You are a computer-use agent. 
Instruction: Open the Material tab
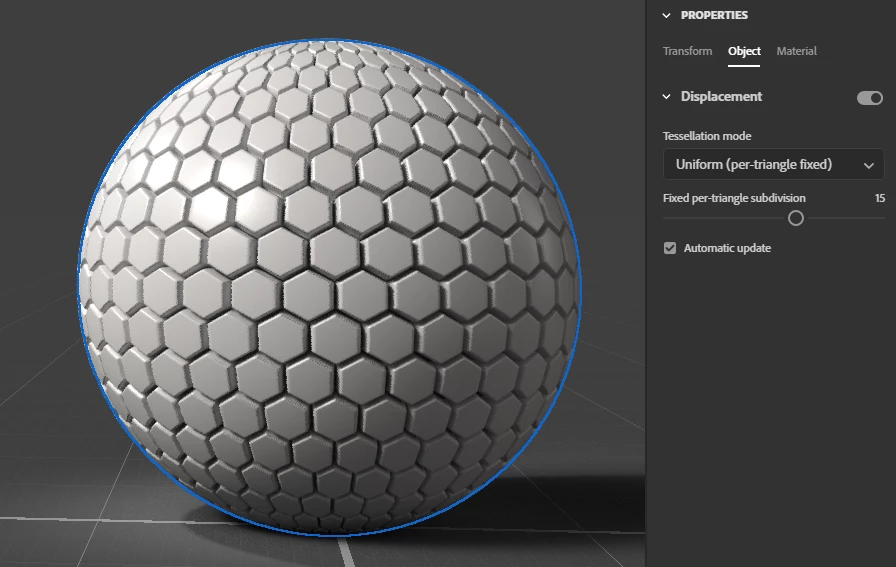click(x=797, y=51)
